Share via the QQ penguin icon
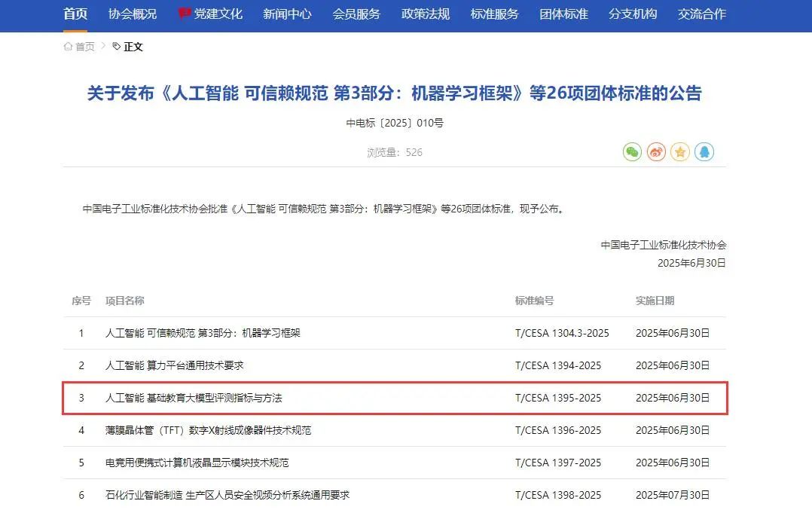 (704, 151)
